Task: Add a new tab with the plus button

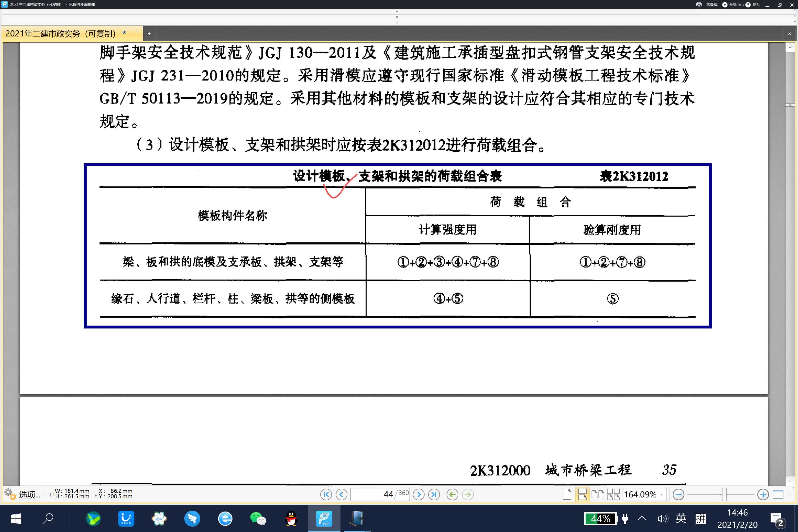Action: tap(149, 34)
